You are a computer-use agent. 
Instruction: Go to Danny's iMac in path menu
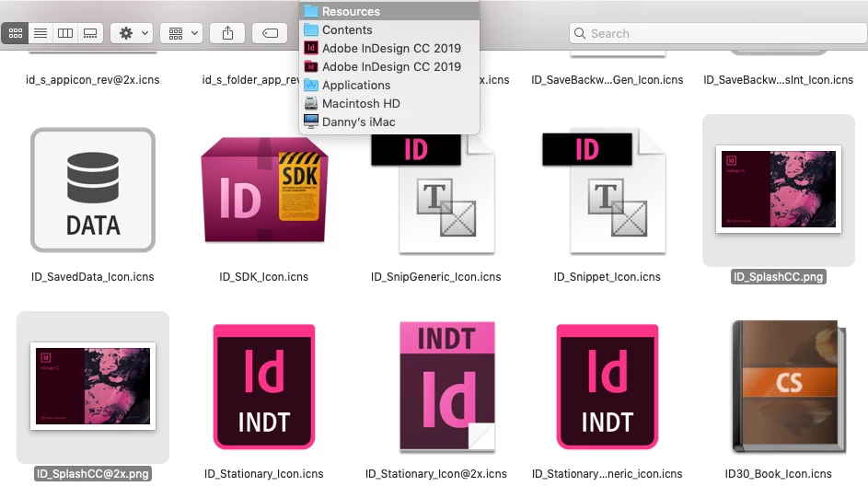[389, 122]
